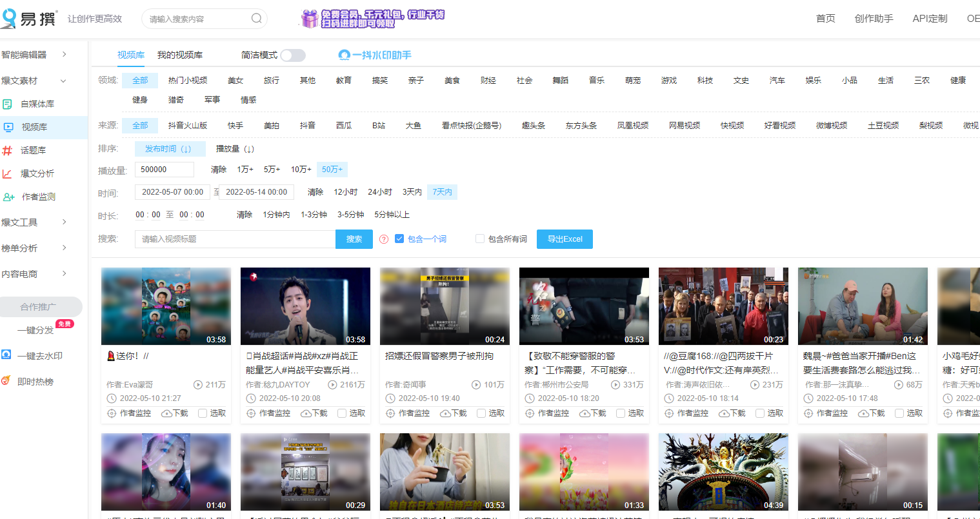Click download icon for 奇闻事 video

(x=445, y=413)
